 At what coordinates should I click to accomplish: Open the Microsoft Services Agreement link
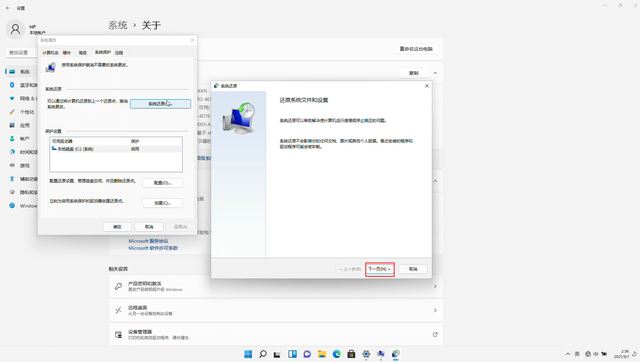(x=148, y=241)
